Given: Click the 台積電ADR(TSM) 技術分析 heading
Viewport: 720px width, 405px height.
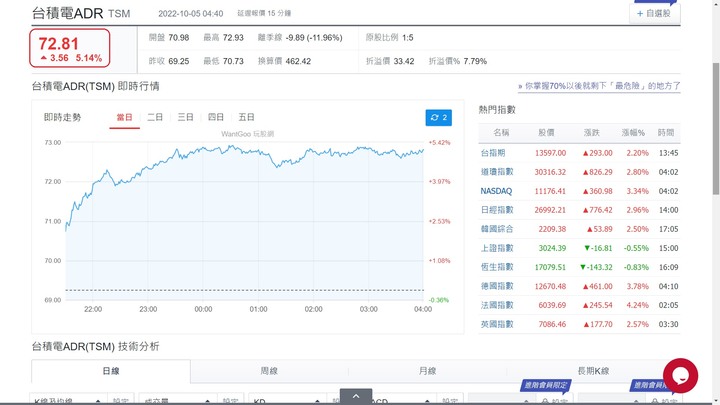Looking at the screenshot, I should [96, 347].
